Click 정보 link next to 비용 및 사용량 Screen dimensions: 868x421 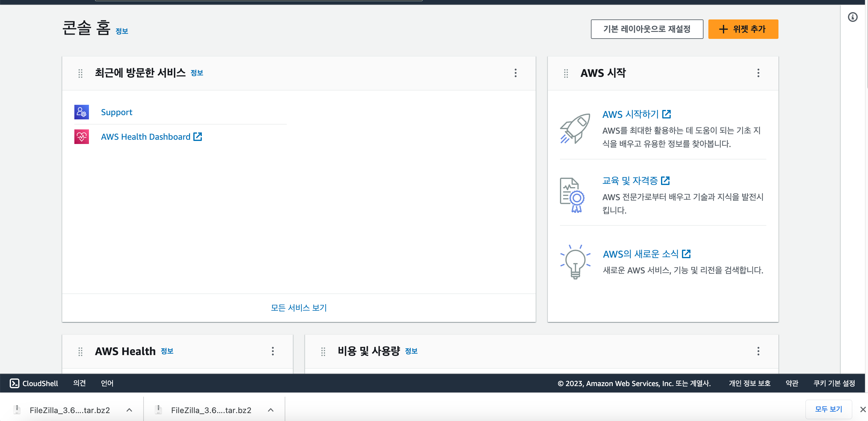(x=411, y=351)
